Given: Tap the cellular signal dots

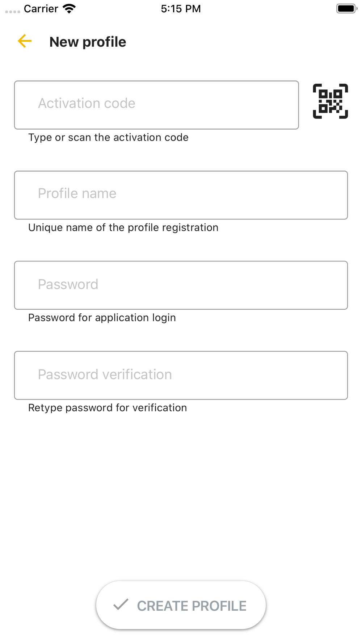Looking at the screenshot, I should point(13,12).
